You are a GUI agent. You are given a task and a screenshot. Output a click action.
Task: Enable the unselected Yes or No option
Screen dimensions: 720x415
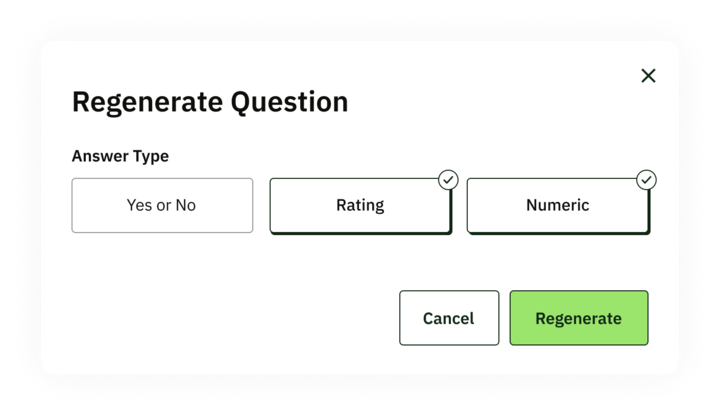pyautogui.click(x=162, y=205)
